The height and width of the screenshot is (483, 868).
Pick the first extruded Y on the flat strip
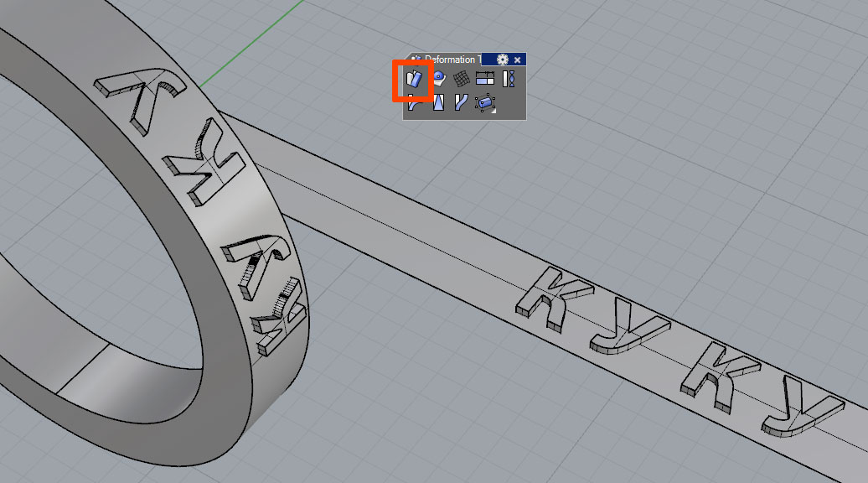pos(627,332)
